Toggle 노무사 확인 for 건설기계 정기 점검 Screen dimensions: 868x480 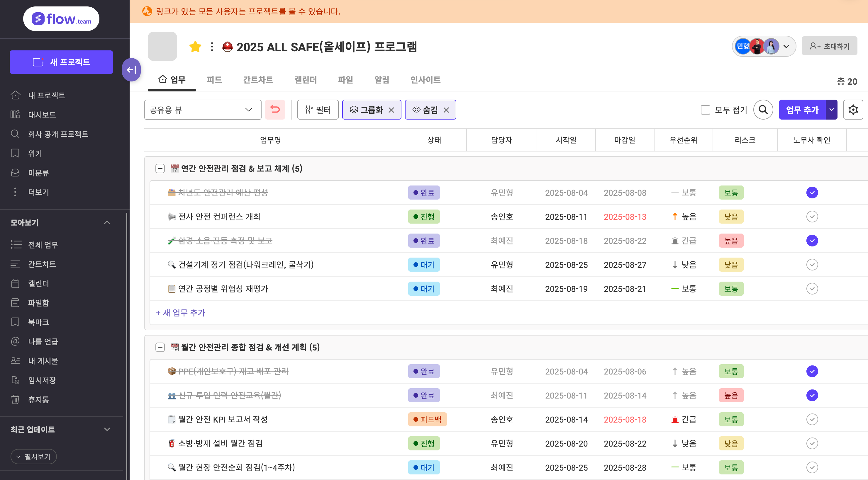coord(812,265)
